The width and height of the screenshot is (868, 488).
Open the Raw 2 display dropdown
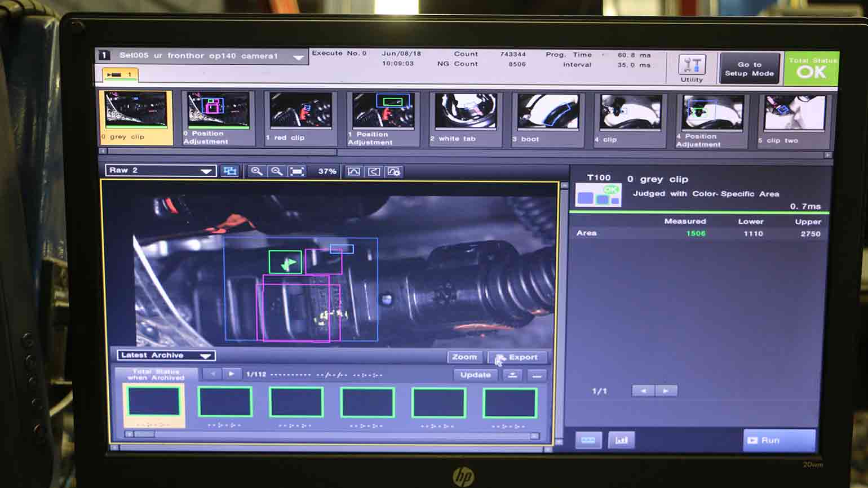point(161,170)
